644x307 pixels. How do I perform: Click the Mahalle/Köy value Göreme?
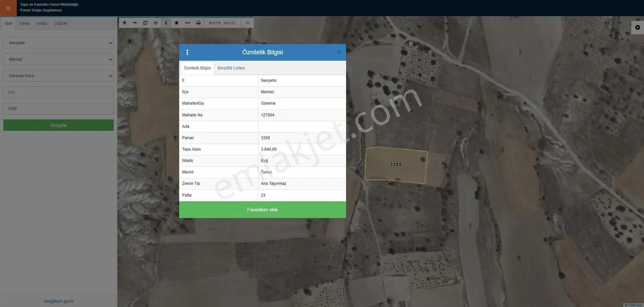pos(268,103)
